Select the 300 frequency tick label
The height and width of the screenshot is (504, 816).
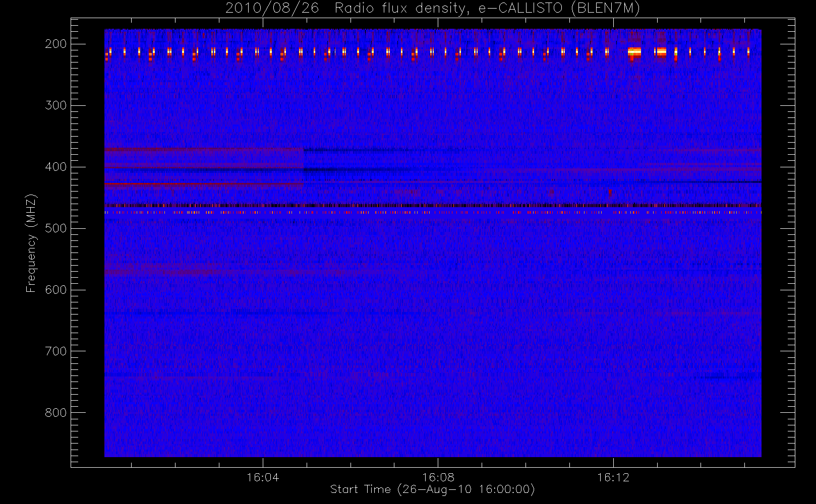pos(56,105)
